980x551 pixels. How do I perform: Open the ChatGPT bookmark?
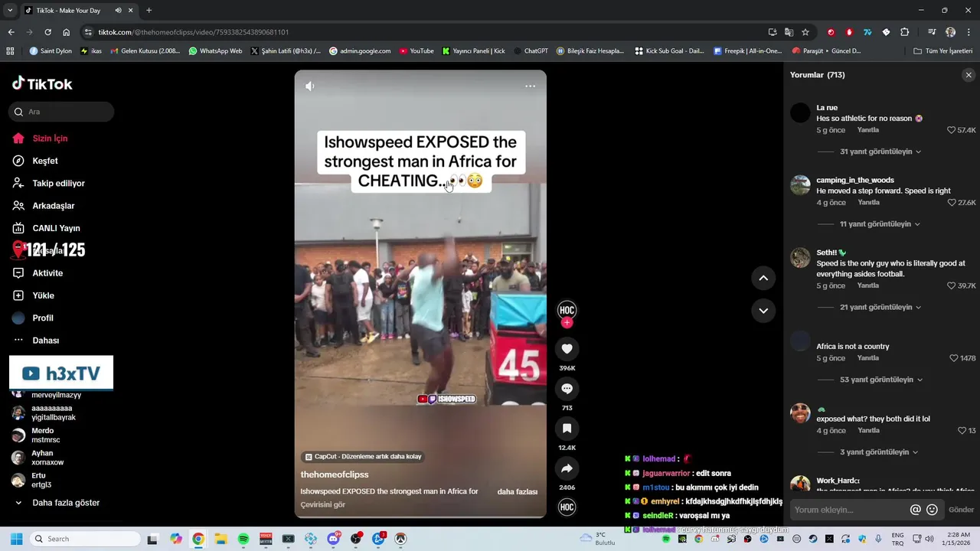pos(531,51)
